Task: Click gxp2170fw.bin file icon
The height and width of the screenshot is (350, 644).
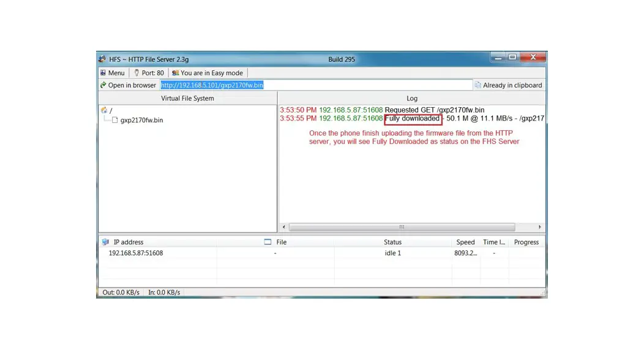Action: 115,120
